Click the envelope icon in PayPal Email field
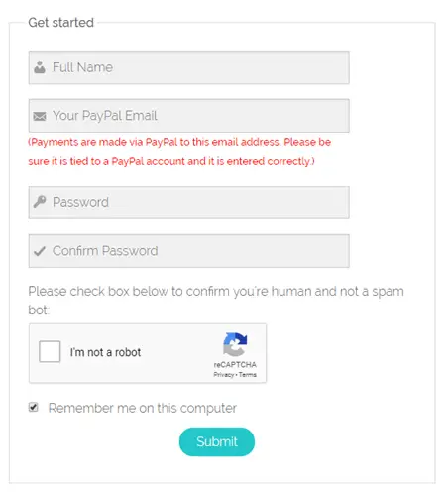This screenshot has height=496, width=448. pyautogui.click(x=40, y=116)
